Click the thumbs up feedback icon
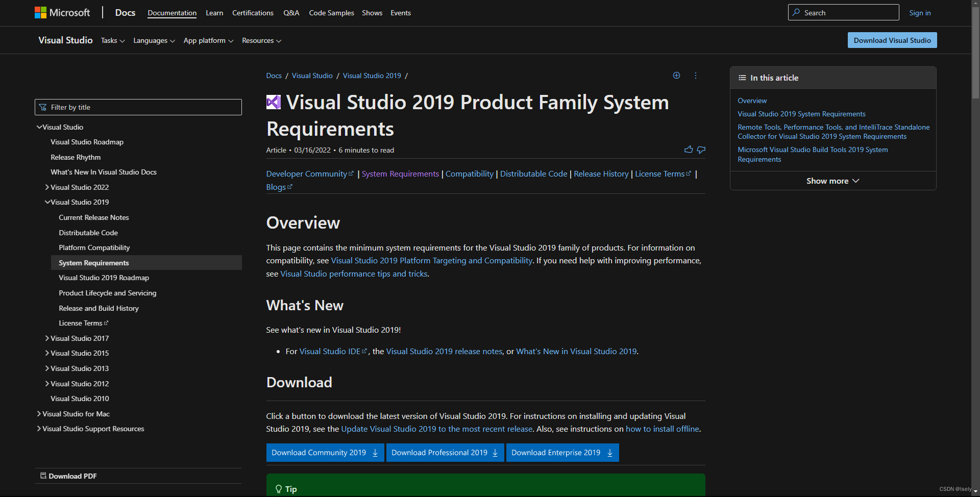The image size is (980, 497). click(689, 150)
